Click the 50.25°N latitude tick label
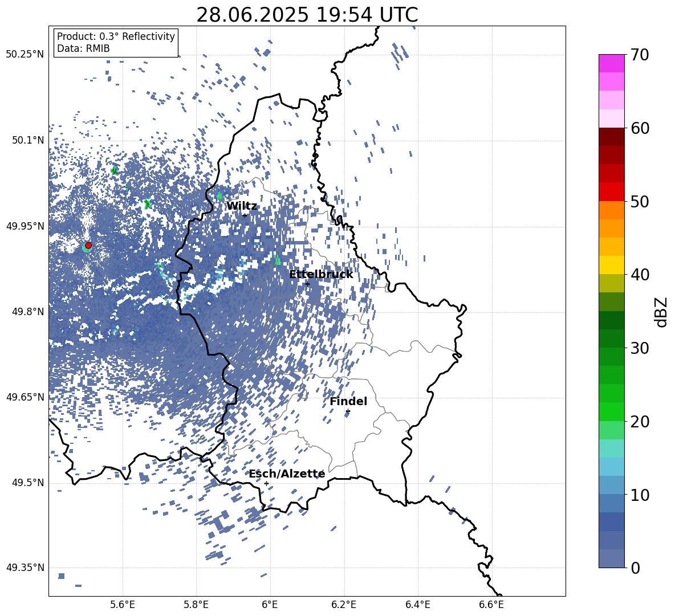 25,55
